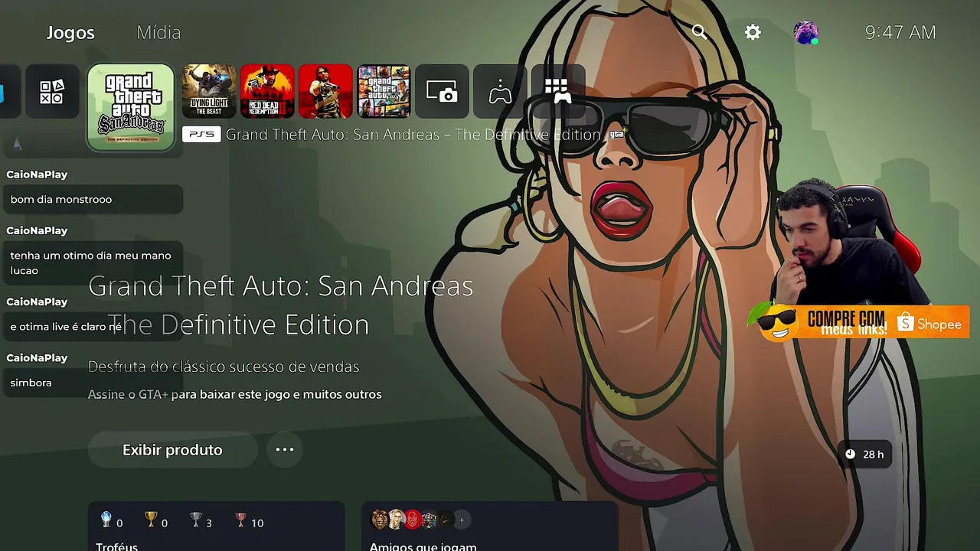Open the search magnifier icon

click(699, 32)
